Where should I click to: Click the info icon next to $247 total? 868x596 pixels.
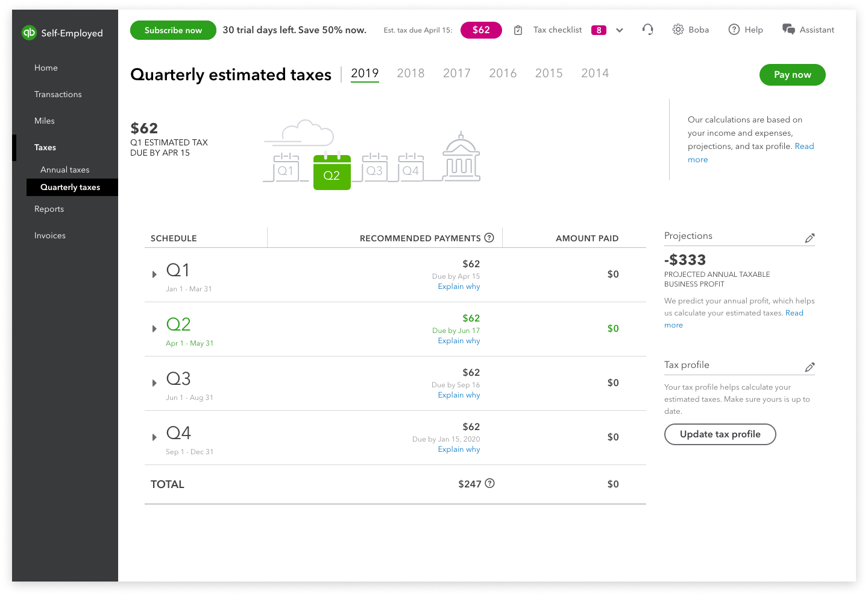point(490,483)
